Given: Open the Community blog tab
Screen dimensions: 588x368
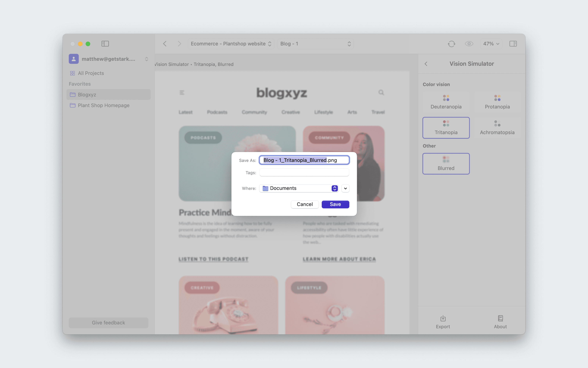Looking at the screenshot, I should 254,112.
